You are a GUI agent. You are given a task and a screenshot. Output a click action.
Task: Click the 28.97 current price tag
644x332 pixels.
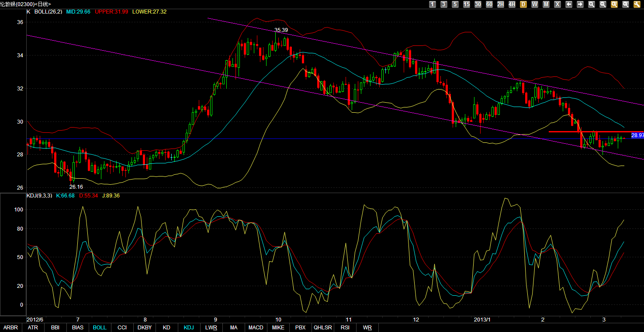637,135
